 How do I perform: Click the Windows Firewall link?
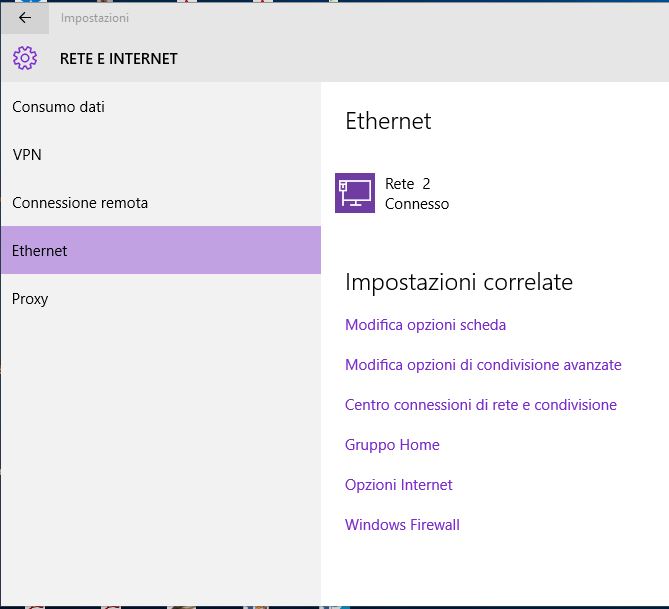pyautogui.click(x=402, y=525)
